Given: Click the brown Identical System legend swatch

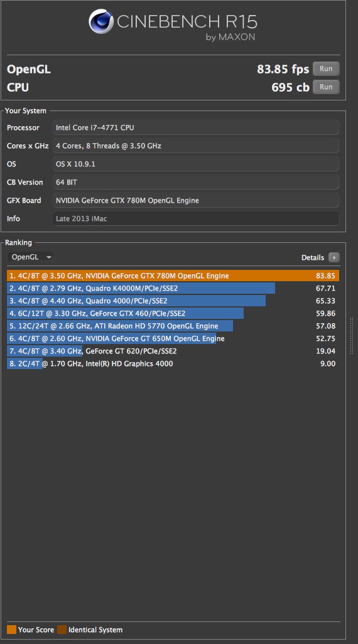Looking at the screenshot, I should pos(62,630).
